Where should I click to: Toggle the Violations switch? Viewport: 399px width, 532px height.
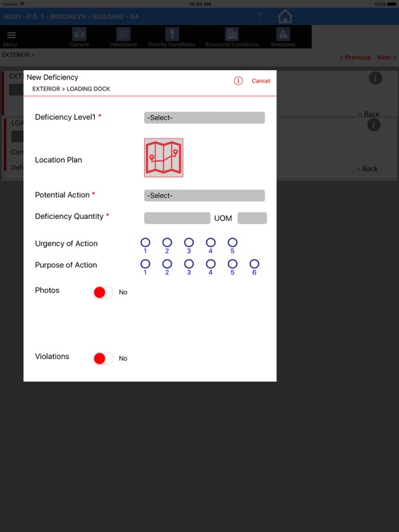103,358
